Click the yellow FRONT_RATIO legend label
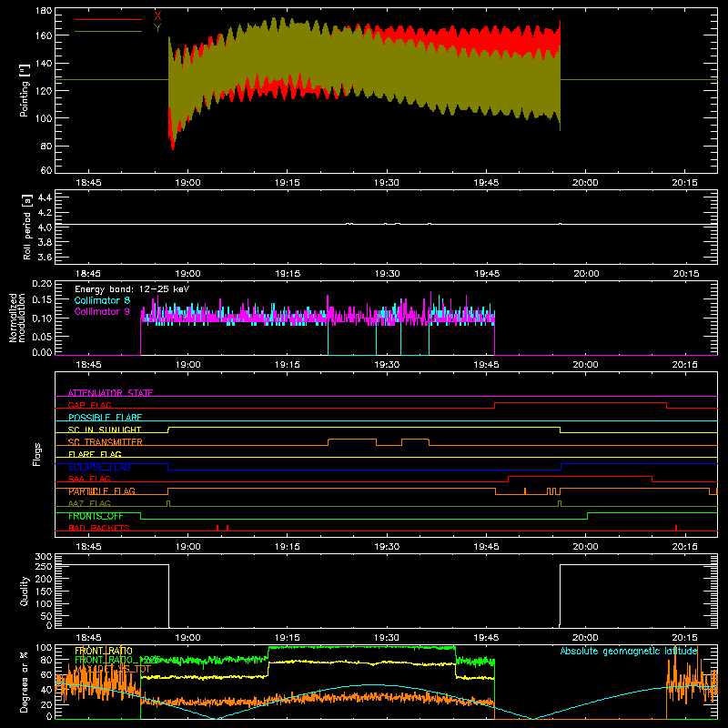The height and width of the screenshot is (728, 728). click(104, 651)
